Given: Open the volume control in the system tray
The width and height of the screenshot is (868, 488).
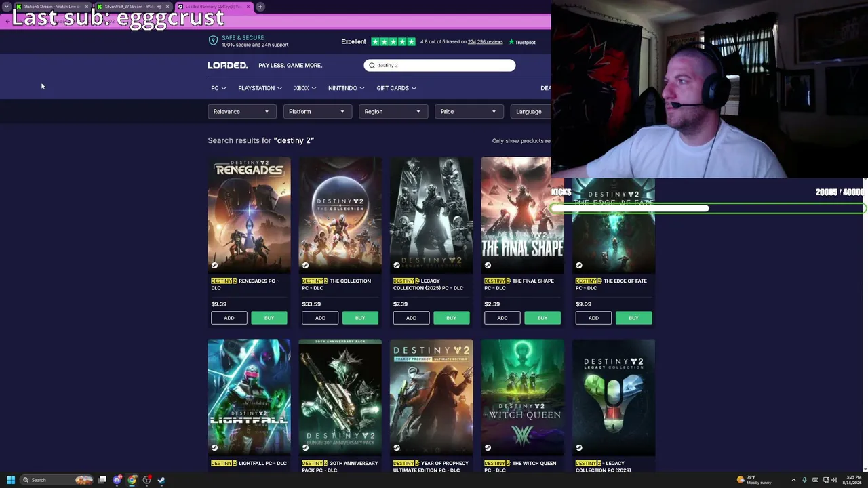Looking at the screenshot, I should point(834,480).
